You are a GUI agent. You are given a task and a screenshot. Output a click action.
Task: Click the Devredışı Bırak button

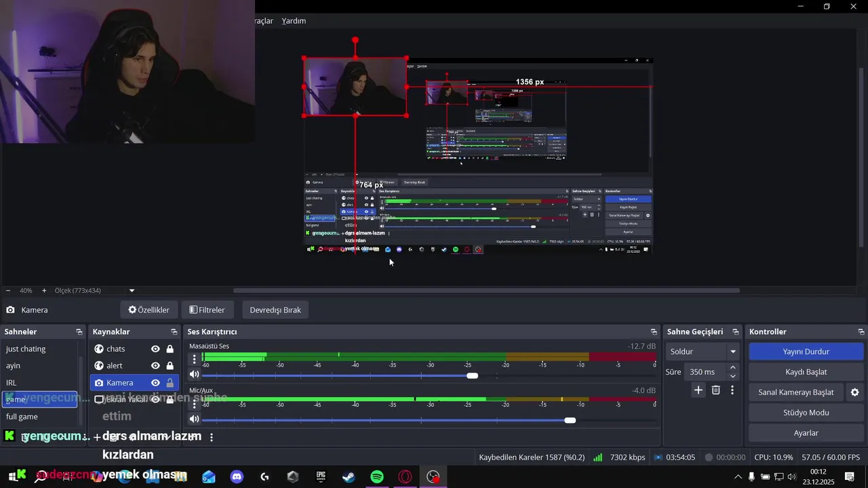pyautogui.click(x=275, y=310)
